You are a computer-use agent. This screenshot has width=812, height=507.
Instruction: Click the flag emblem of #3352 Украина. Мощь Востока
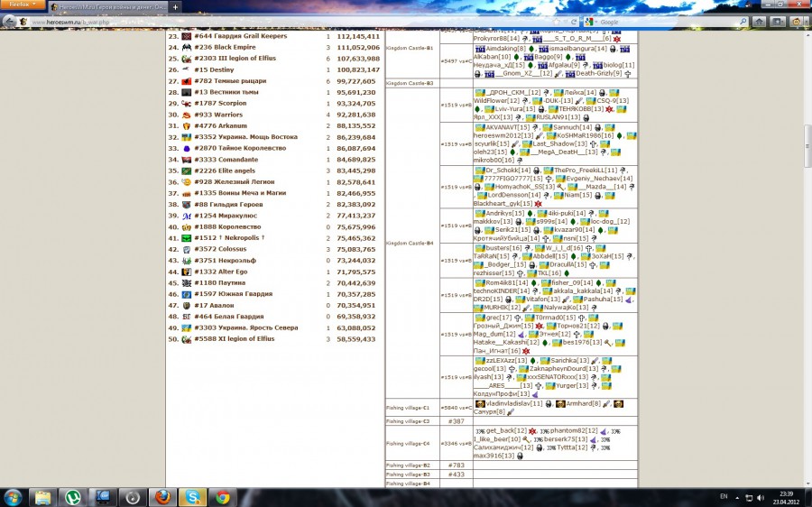pyautogui.click(x=186, y=137)
